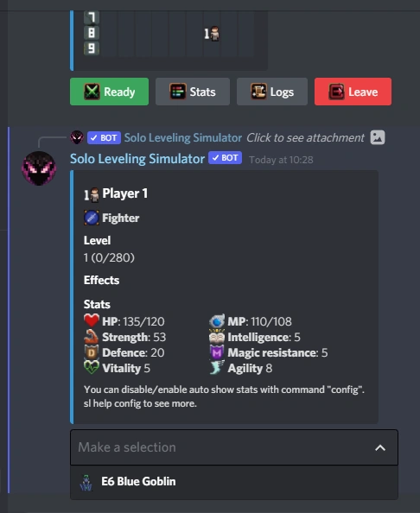Click the red heart HP icon

point(92,320)
